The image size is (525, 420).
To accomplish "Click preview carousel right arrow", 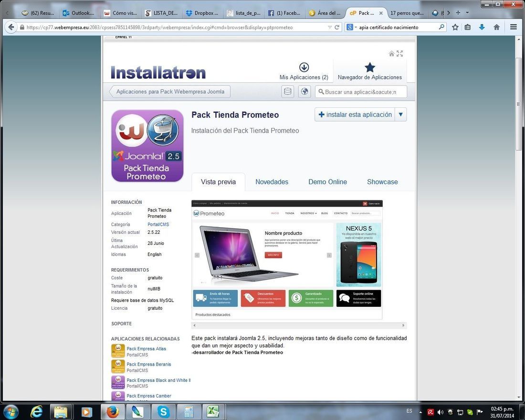I will tap(329, 255).
